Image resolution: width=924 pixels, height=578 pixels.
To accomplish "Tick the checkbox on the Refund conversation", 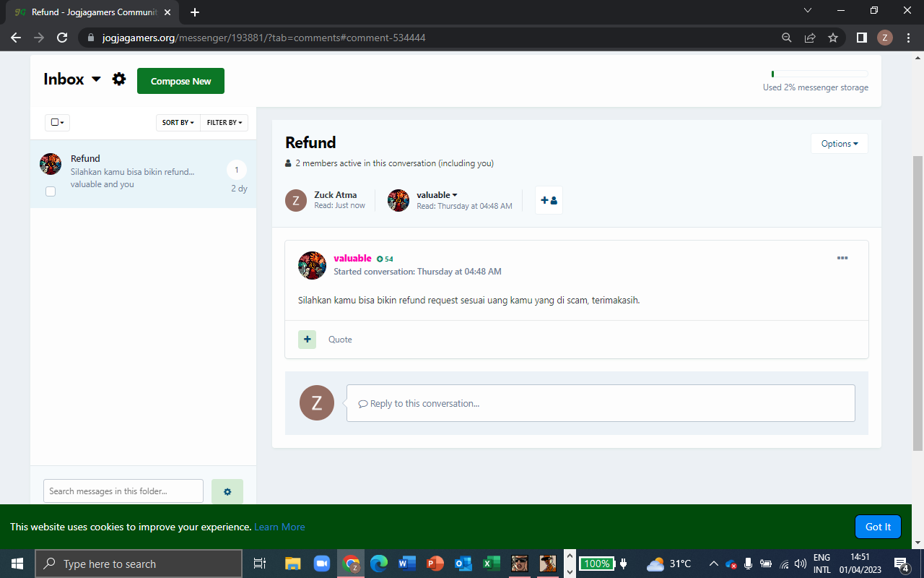I will (51, 191).
